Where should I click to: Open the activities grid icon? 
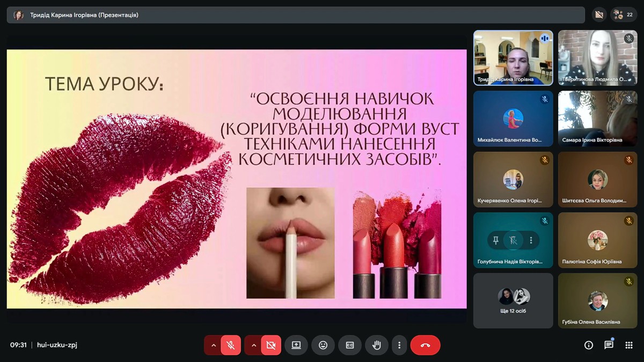629,345
